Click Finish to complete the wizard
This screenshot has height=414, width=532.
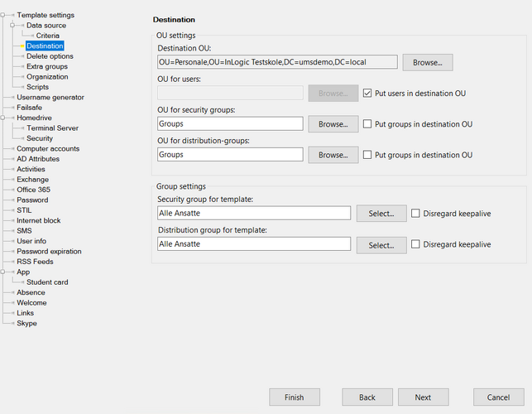(x=294, y=397)
